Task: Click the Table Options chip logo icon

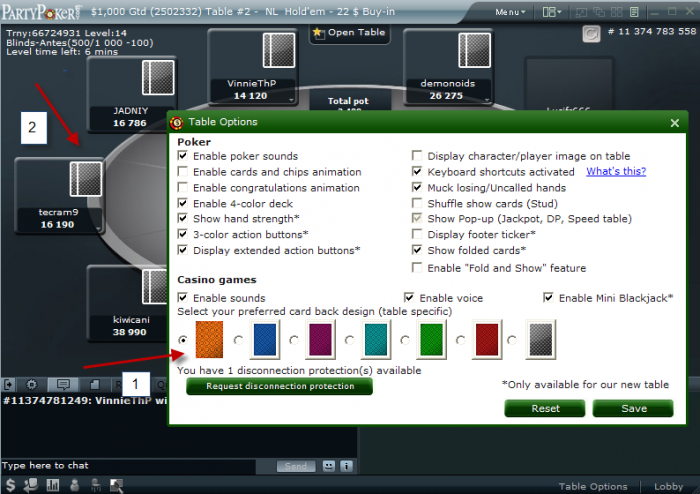Action: 177,122
